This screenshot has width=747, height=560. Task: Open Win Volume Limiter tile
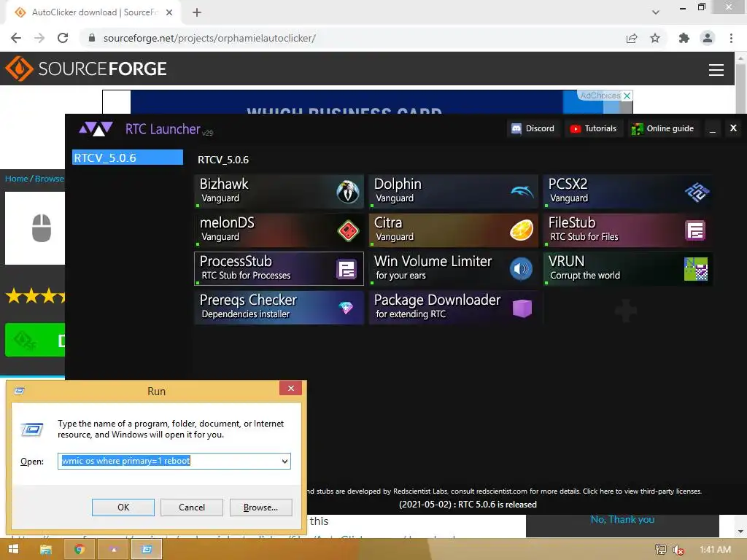[x=454, y=268]
